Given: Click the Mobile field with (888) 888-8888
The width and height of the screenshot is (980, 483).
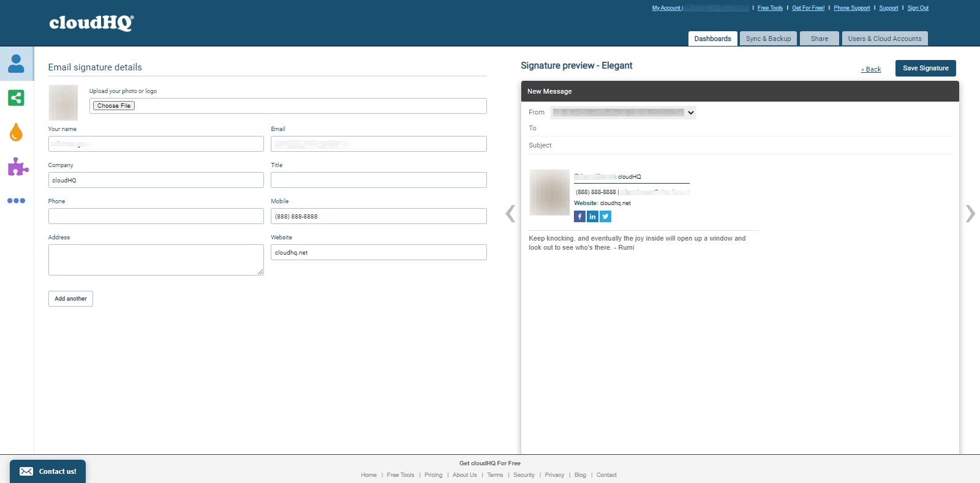Looking at the screenshot, I should point(379,216).
